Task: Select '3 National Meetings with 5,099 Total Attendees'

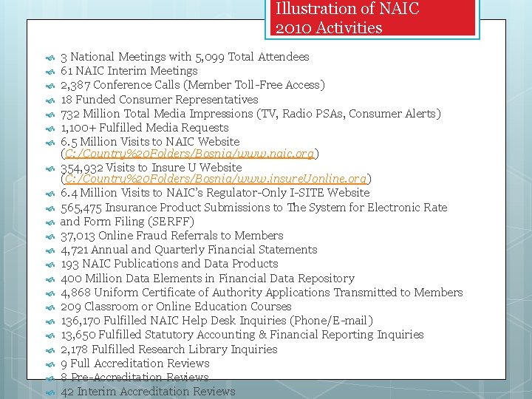Action: 185,57
